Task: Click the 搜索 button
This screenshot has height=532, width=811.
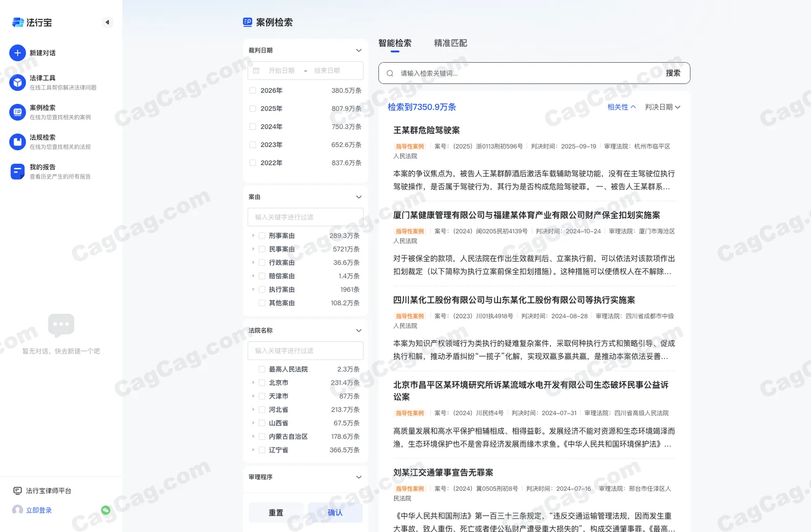Action: tap(673, 73)
